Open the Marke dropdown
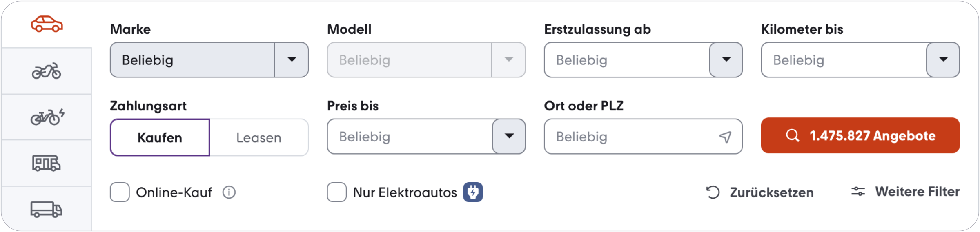Viewport: 980px width, 232px height. point(209,60)
